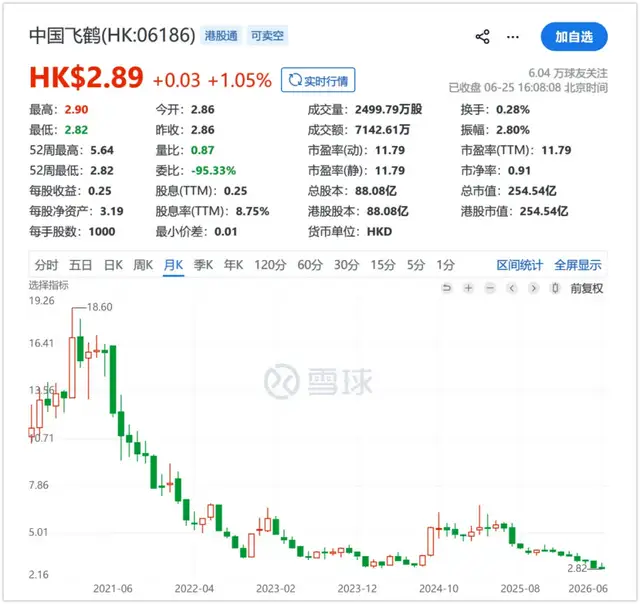Switch to 1分 chart

pos(445,265)
